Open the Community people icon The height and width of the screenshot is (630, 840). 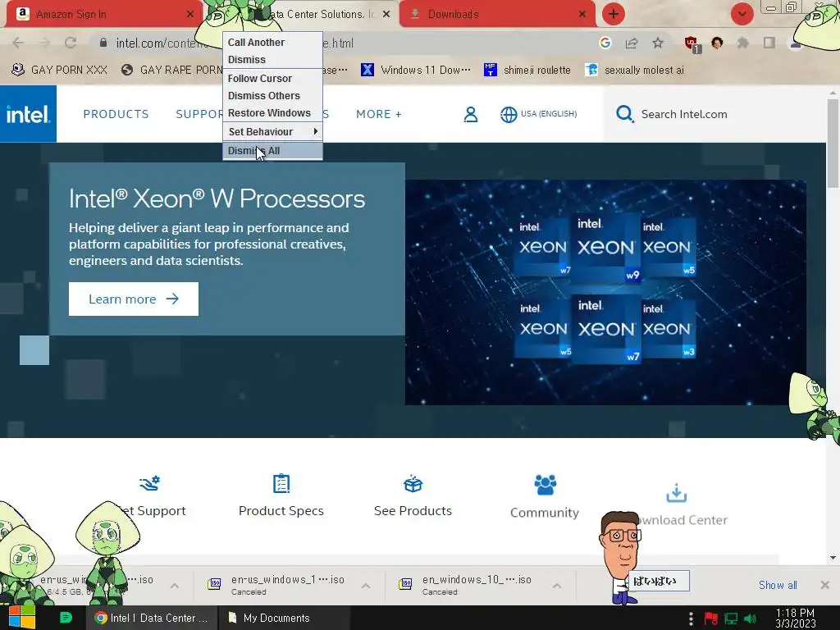(545, 484)
